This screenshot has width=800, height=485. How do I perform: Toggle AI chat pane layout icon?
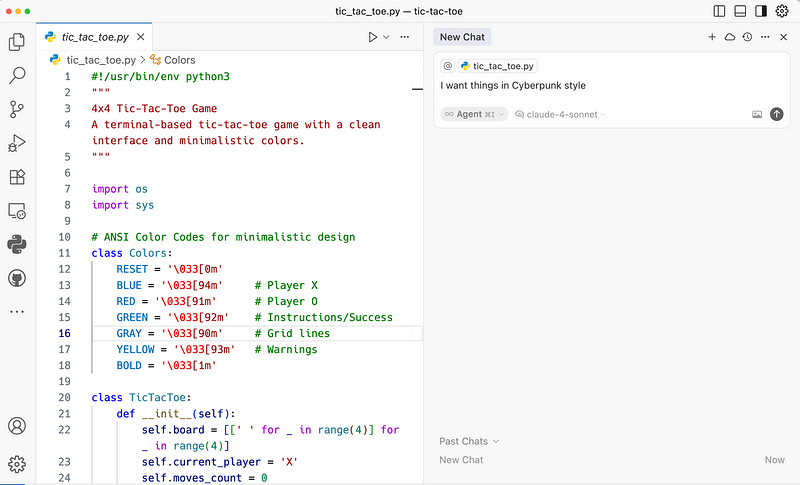(761, 11)
